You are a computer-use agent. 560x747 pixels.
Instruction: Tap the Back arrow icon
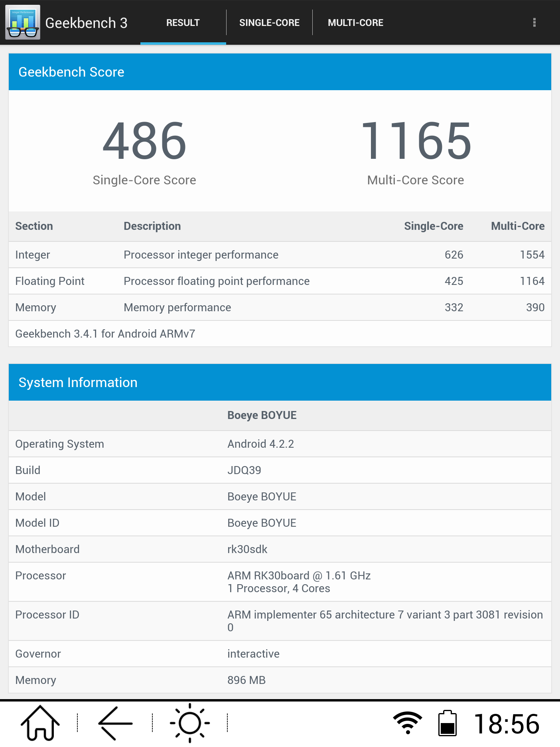click(x=115, y=723)
